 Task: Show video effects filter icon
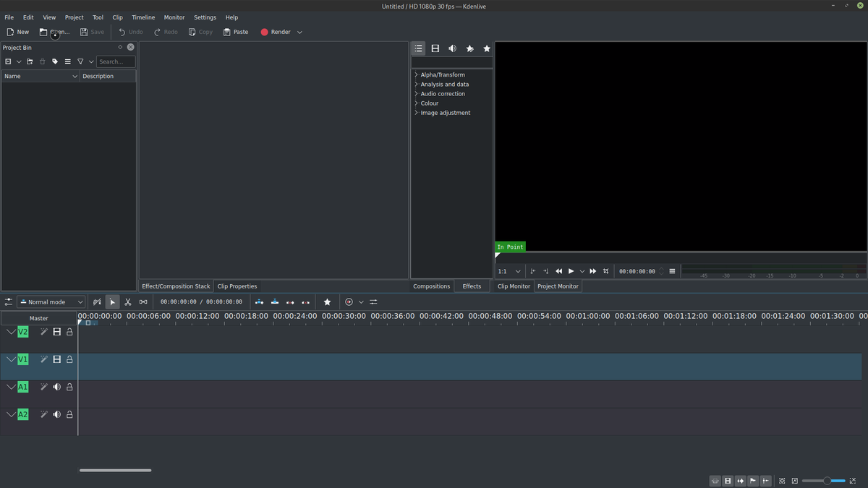click(435, 48)
